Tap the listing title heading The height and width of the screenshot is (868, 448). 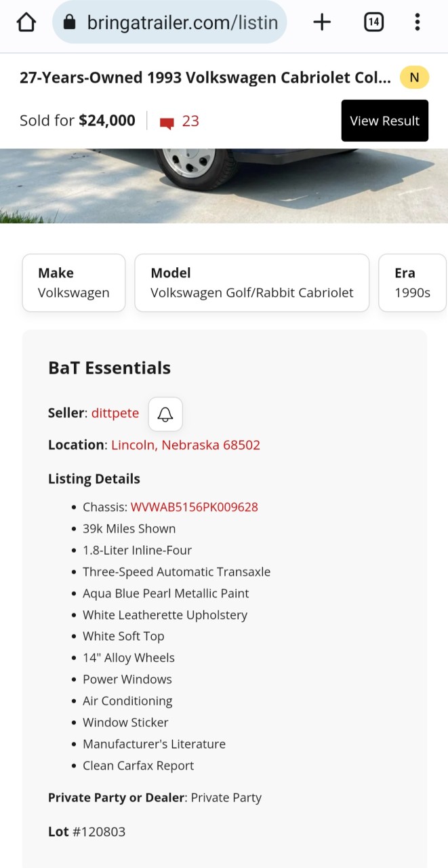click(x=205, y=78)
